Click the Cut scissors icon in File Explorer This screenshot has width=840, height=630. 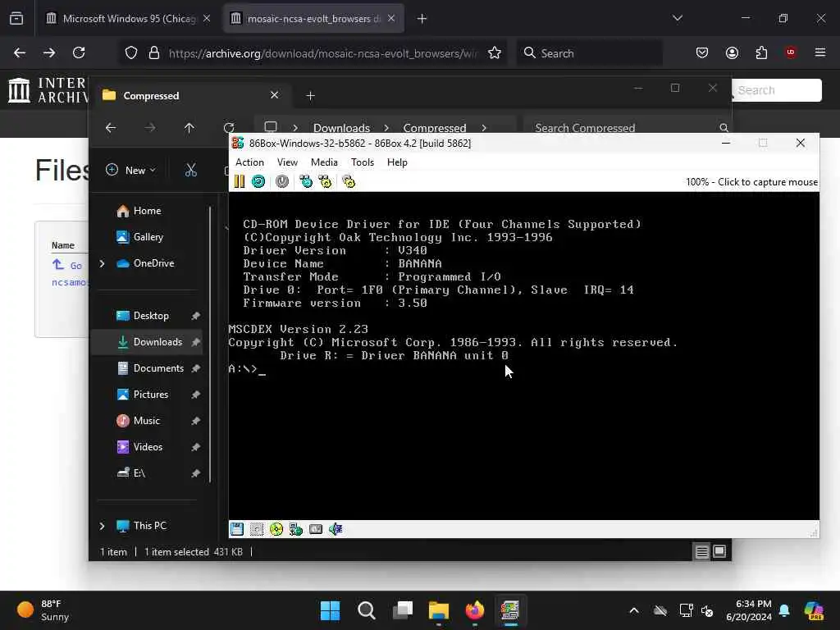tap(190, 171)
